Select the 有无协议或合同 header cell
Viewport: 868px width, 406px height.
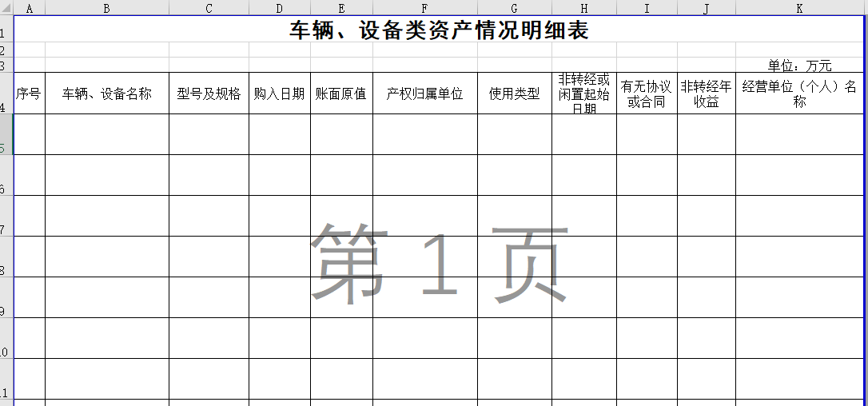click(x=647, y=94)
